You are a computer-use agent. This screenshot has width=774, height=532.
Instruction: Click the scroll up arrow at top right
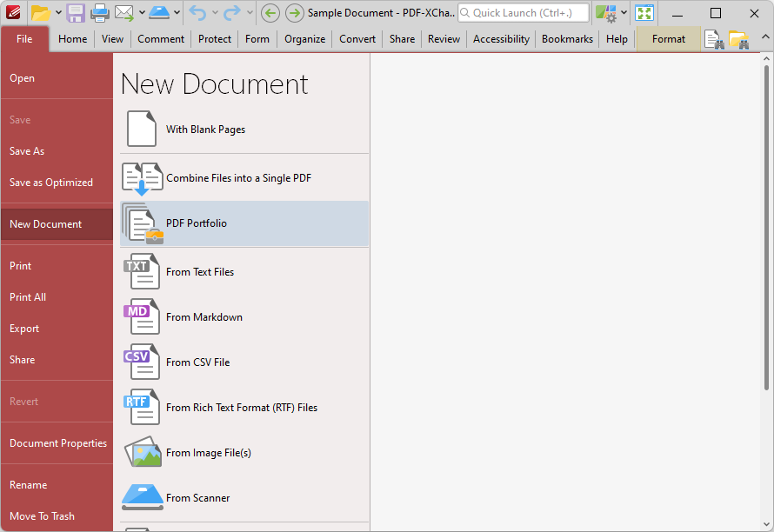pos(766,59)
